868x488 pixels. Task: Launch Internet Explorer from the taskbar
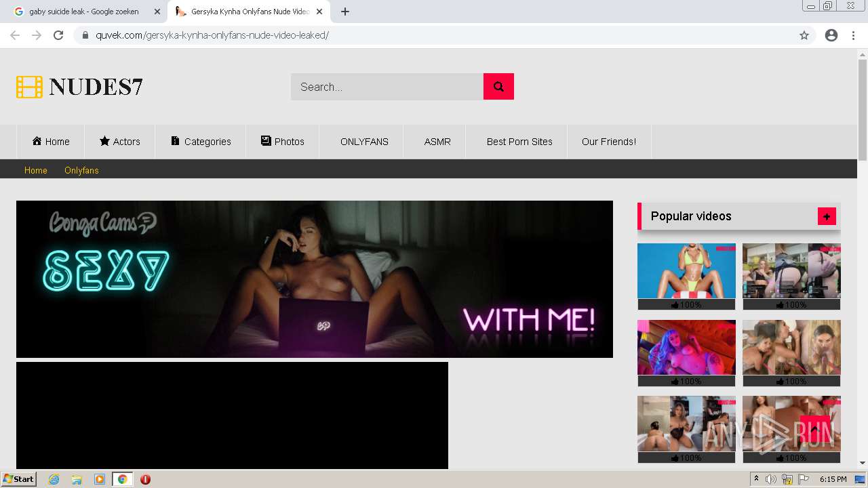(54, 479)
